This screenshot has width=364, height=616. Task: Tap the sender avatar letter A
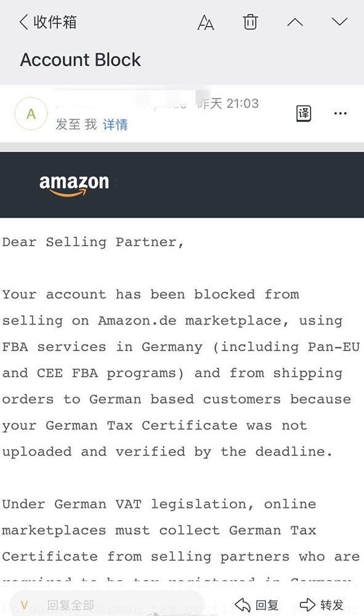pyautogui.click(x=31, y=114)
